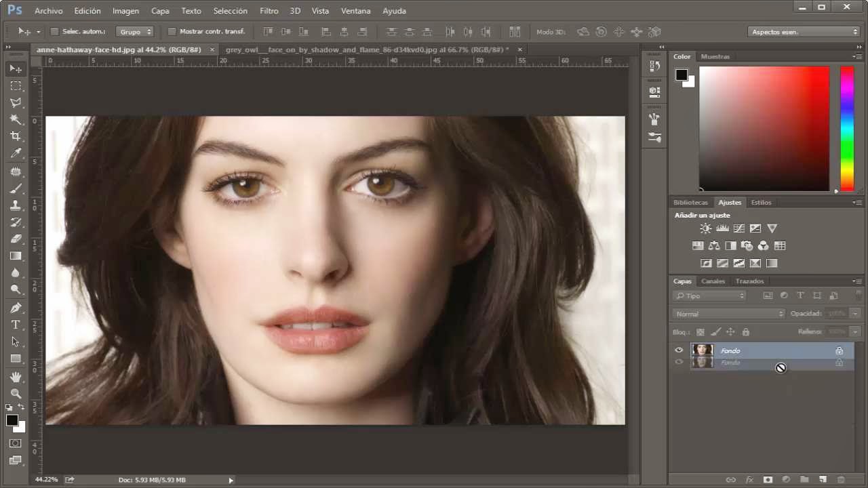
Task: Open the Aspectos esen. workspace dropdown
Action: pyautogui.click(x=804, y=31)
